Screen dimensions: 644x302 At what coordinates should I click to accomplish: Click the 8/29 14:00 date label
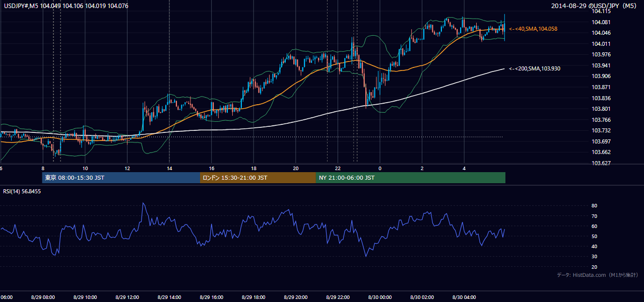(169, 297)
